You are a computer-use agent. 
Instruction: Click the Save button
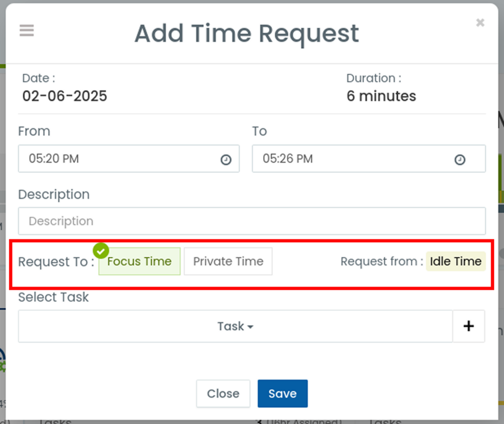point(283,393)
